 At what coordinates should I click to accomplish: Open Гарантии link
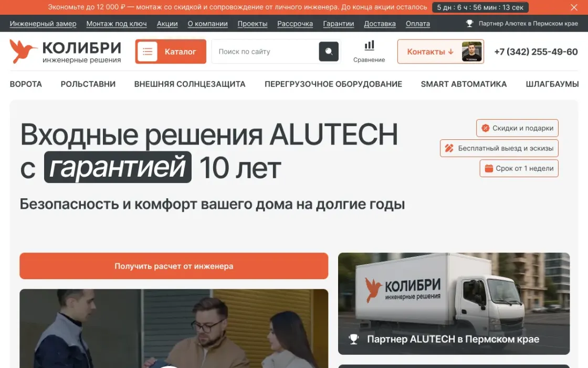tap(339, 24)
